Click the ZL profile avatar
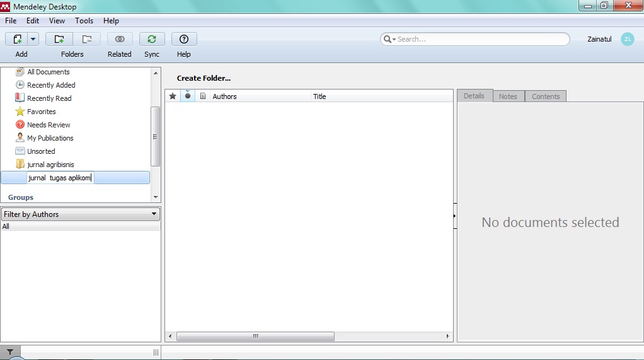 click(x=628, y=40)
